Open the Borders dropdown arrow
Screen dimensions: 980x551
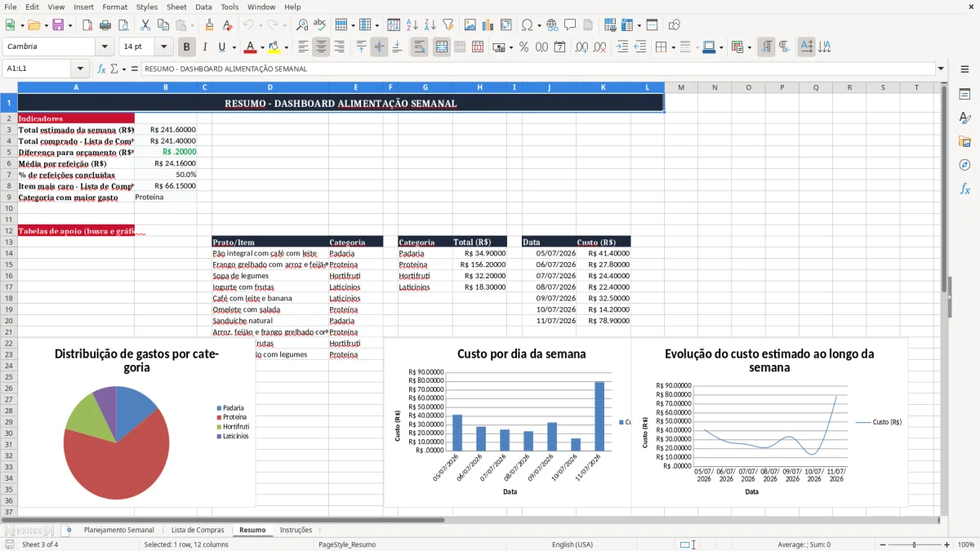pos(674,47)
